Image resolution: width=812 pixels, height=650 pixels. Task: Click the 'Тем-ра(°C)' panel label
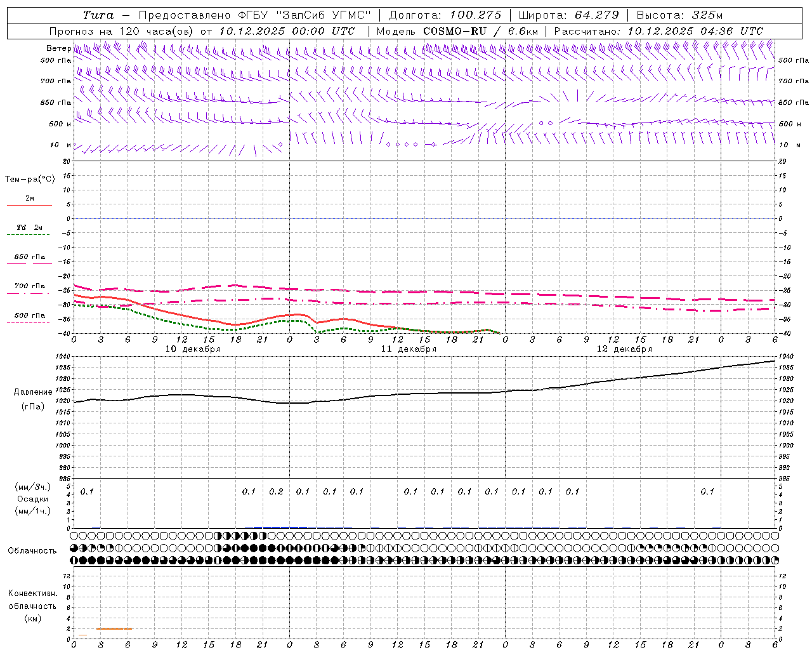coord(30,179)
